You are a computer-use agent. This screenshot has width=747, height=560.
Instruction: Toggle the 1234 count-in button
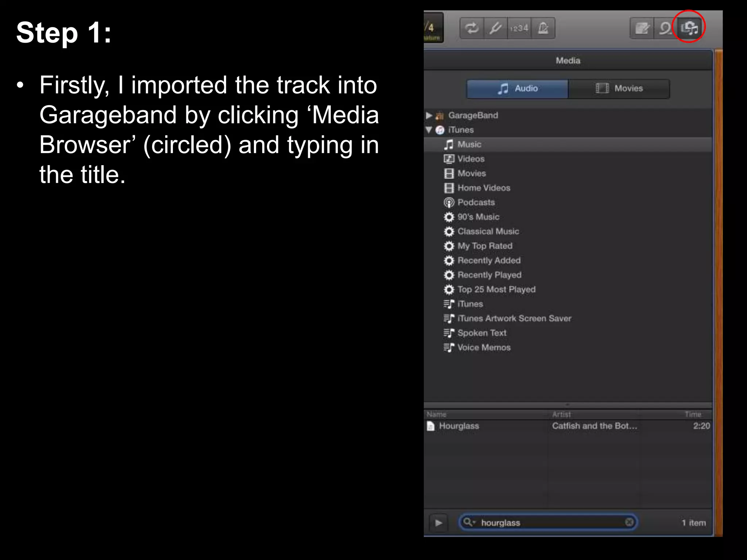point(519,28)
